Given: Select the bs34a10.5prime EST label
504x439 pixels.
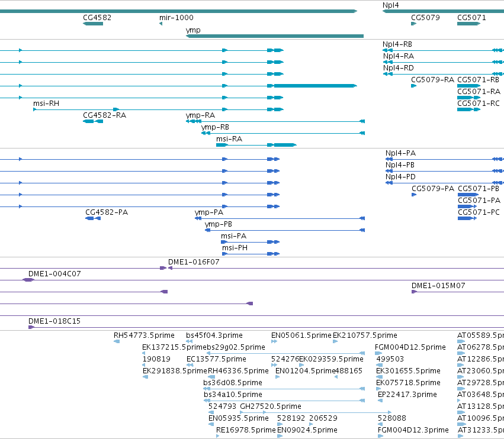Looking at the screenshot, I should tap(233, 395).
